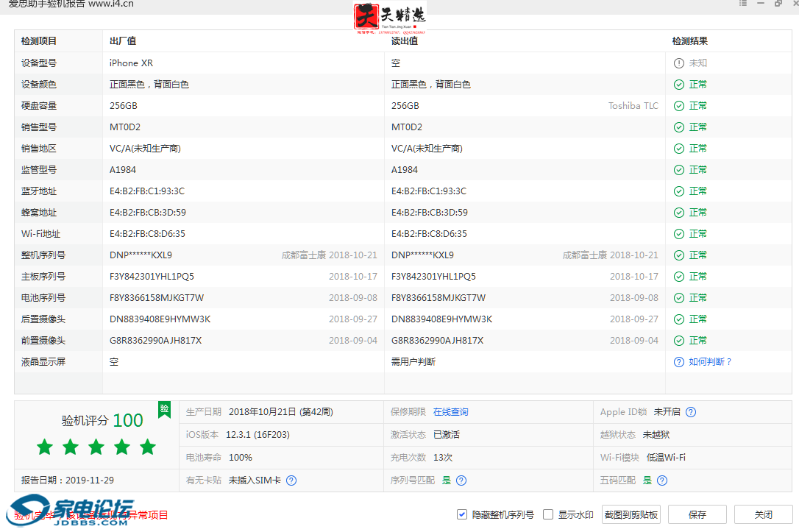Click the 需用户判断 text in 液晶显示屏 row
Image resolution: width=799 pixels, height=532 pixels.
tap(413, 362)
